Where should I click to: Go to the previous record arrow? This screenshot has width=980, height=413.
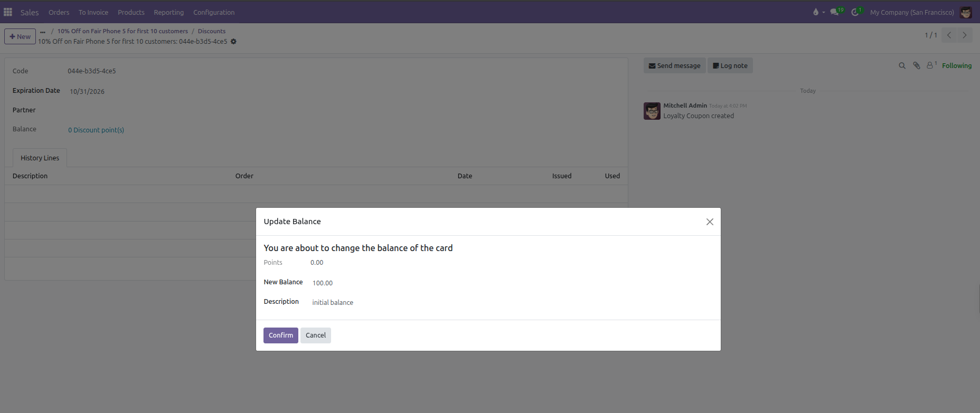949,35
